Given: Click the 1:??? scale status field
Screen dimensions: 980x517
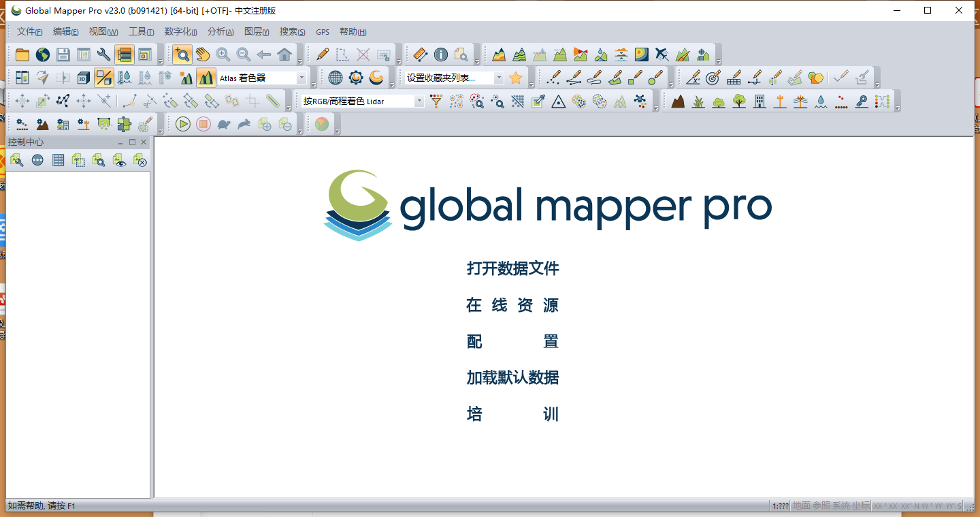Looking at the screenshot, I should click(x=781, y=506).
